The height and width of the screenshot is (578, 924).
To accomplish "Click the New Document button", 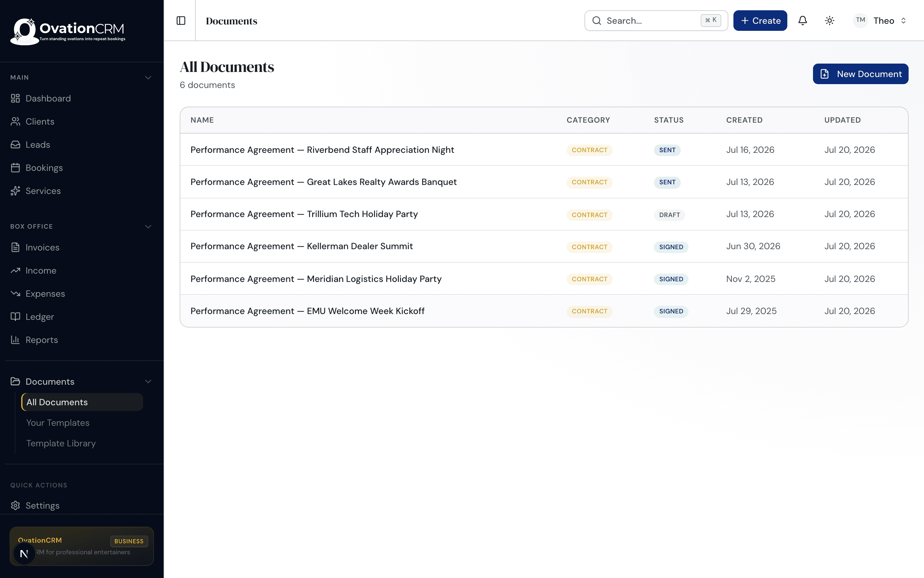I will click(x=860, y=74).
